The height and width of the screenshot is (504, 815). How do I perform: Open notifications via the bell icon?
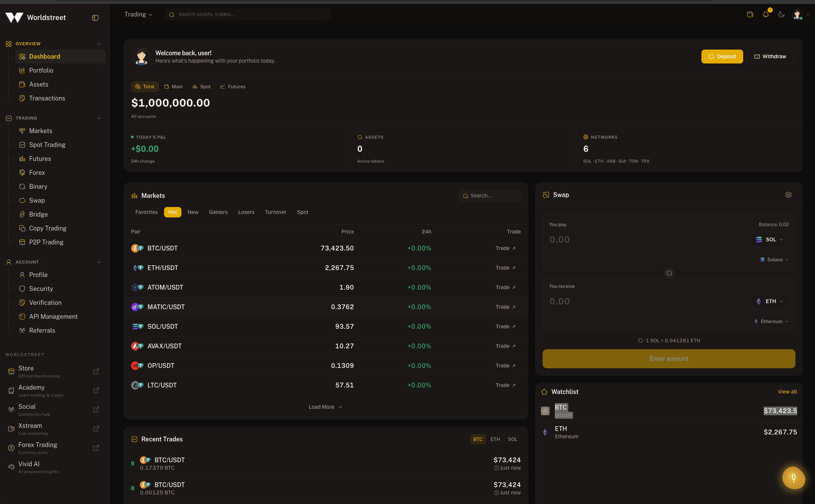766,14
